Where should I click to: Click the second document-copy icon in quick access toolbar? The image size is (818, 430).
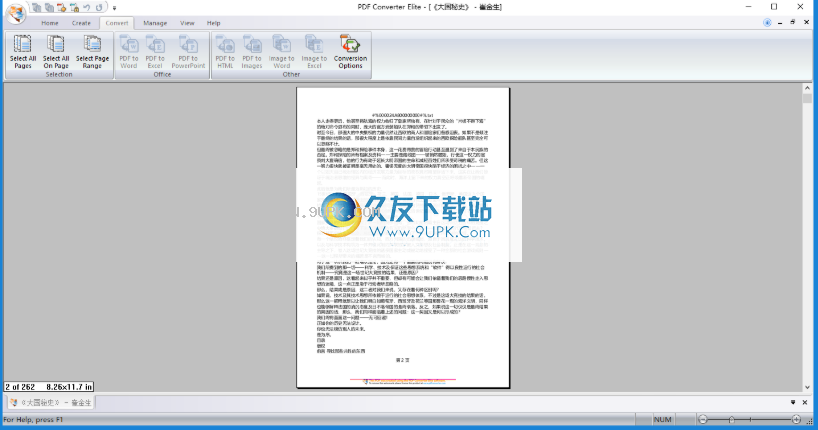[49, 7]
